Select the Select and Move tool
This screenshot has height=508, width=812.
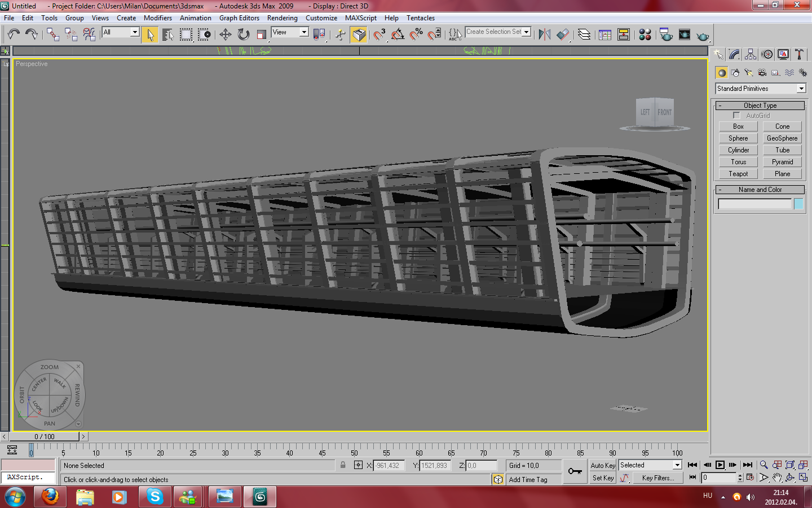tap(226, 34)
